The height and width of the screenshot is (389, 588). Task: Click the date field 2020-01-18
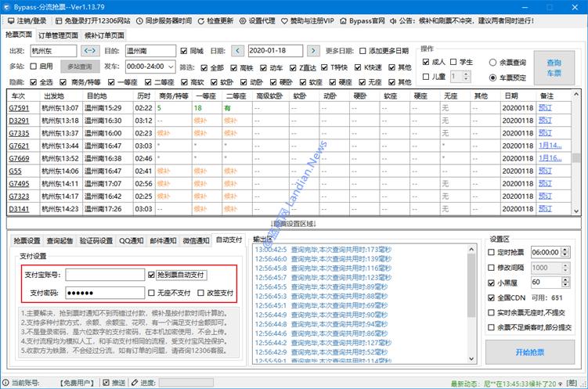(276, 51)
